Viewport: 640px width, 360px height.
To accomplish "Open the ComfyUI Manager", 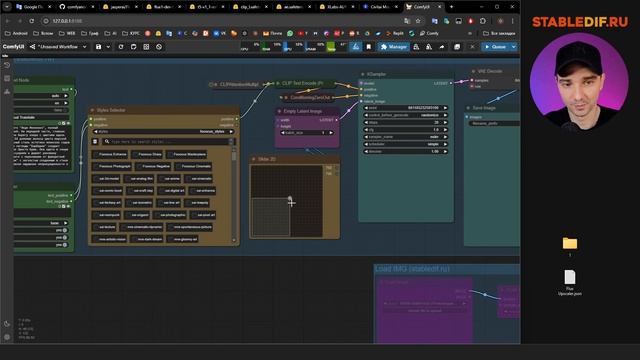I will coord(394,47).
